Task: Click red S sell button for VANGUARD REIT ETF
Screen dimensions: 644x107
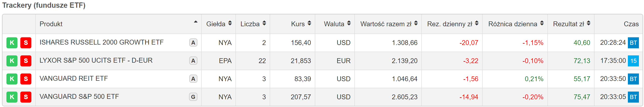Action: point(26,79)
